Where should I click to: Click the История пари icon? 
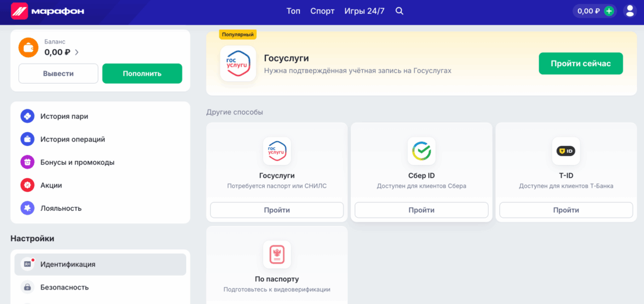(x=28, y=116)
